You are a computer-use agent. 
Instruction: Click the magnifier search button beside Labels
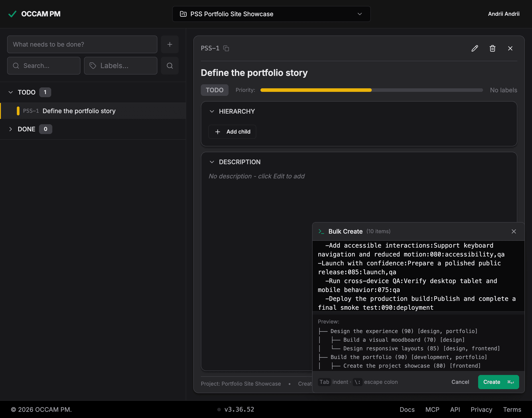pos(170,66)
